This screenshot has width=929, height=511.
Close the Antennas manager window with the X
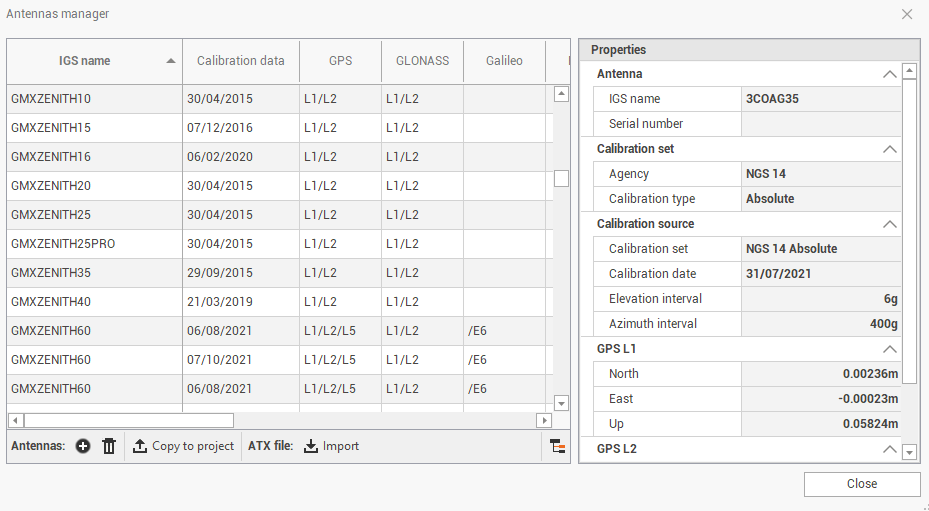pos(906,14)
